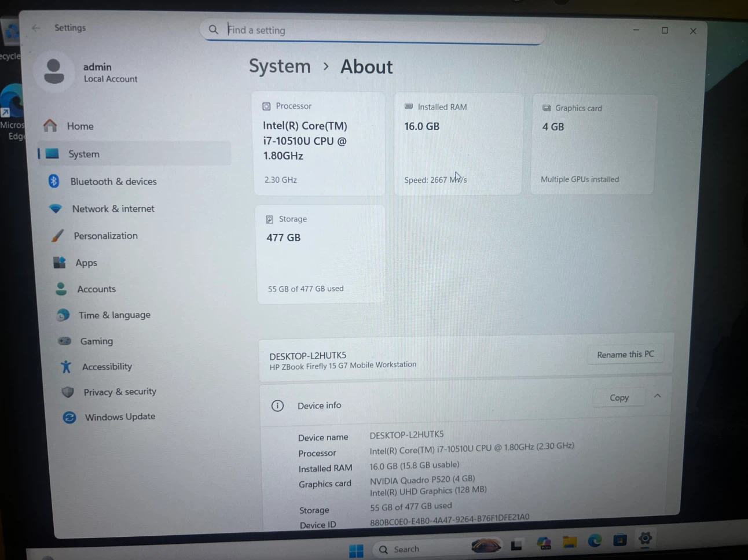Click the Accounts person icon
Viewport: 748px width, 560px height.
[x=61, y=289]
